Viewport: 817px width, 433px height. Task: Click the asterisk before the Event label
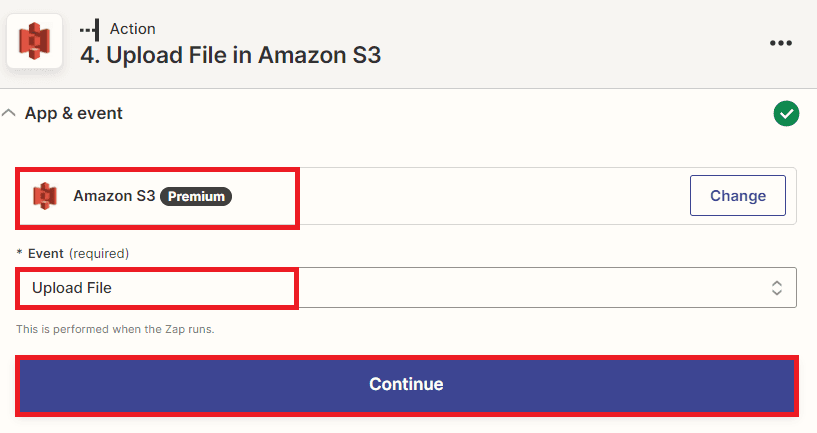19,253
